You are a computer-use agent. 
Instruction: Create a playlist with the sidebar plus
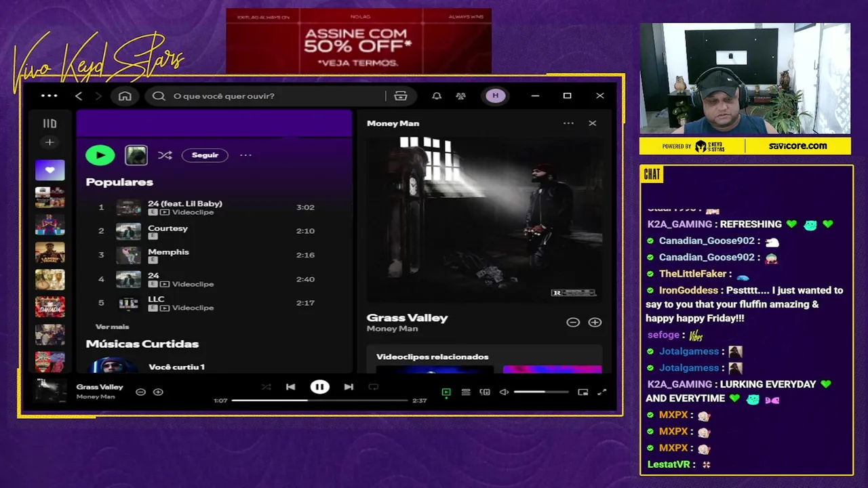(x=50, y=142)
